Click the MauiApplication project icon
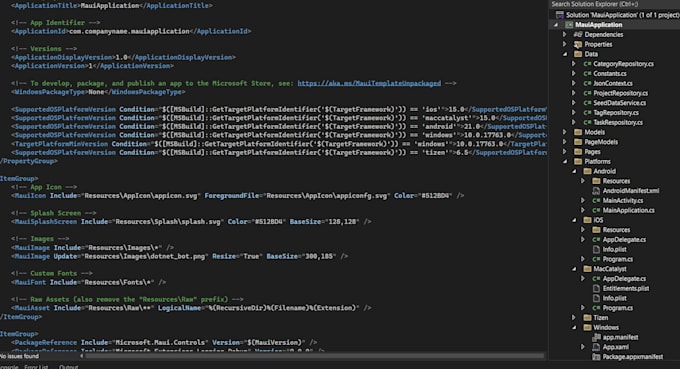The image size is (680, 369). [x=569, y=25]
